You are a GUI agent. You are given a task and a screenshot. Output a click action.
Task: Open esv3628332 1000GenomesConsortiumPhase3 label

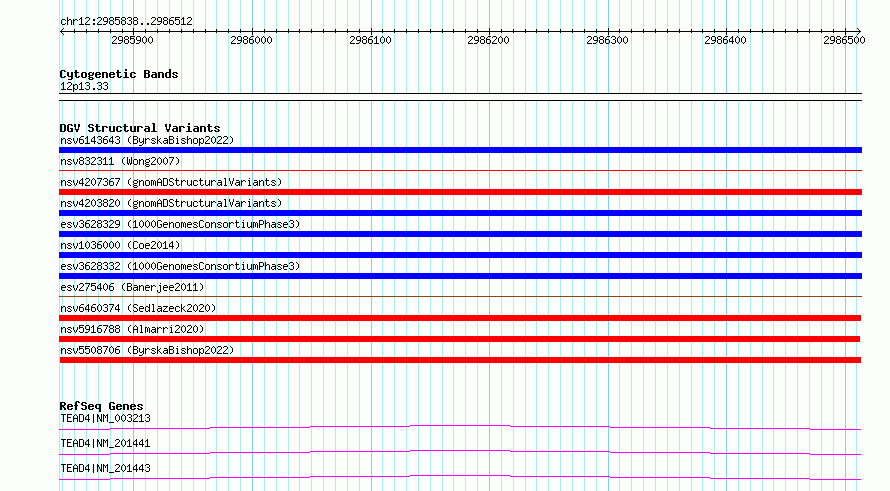[180, 266]
